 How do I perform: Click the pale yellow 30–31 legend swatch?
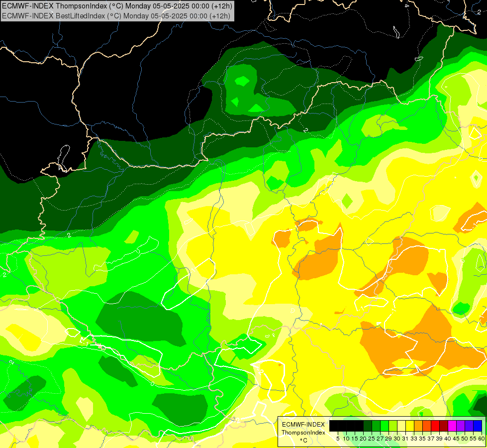click(x=401, y=426)
